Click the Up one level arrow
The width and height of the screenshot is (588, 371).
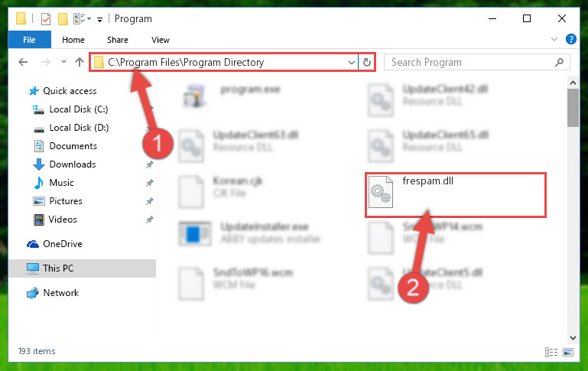[79, 62]
